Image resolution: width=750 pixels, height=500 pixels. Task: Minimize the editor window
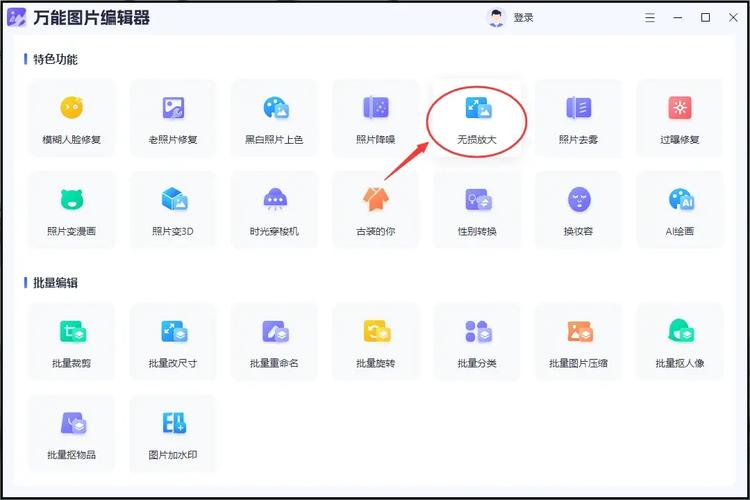coord(678,18)
